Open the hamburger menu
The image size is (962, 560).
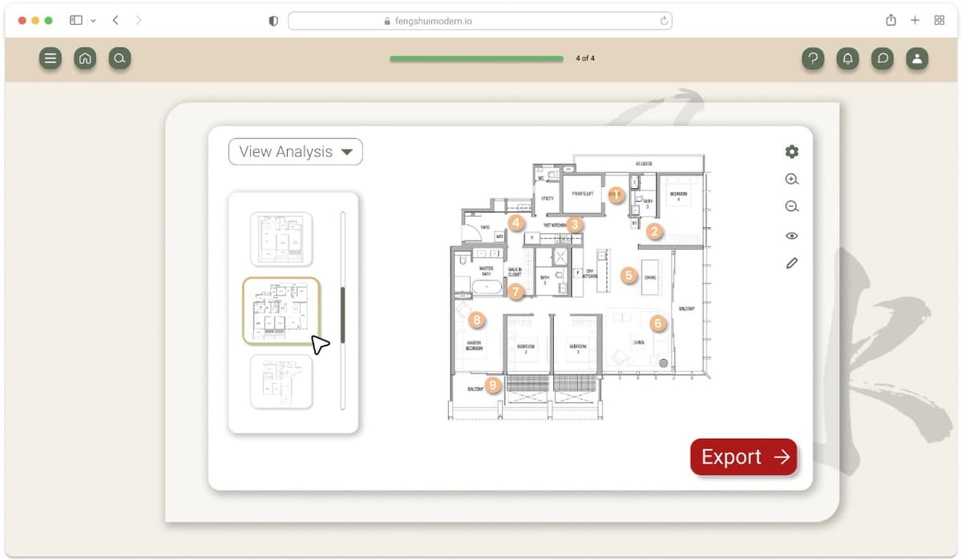[51, 58]
